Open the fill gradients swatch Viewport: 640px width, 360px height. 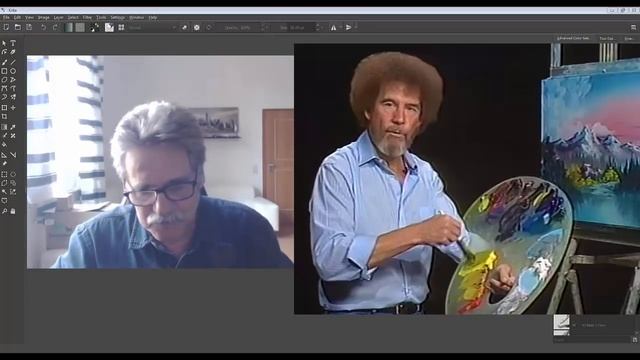pos(69,27)
